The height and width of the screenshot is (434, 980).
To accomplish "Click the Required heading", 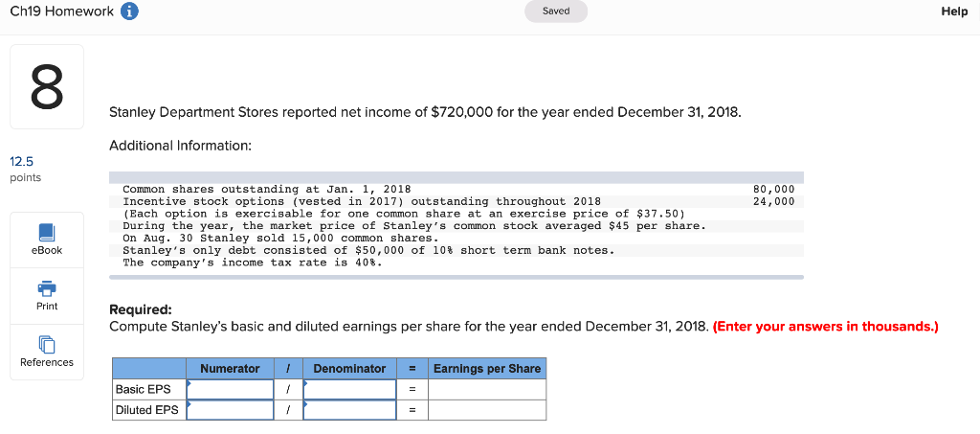I will coord(140,310).
